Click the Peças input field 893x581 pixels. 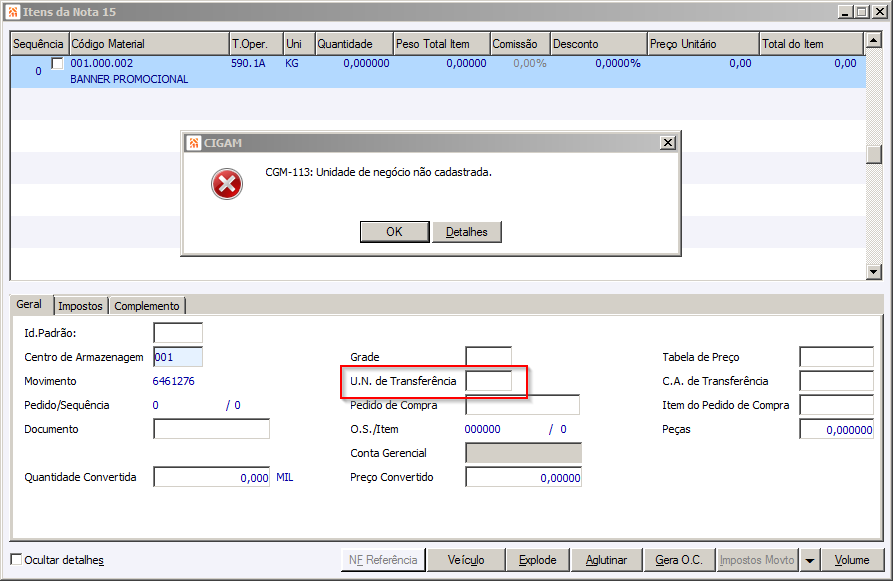click(x=837, y=429)
